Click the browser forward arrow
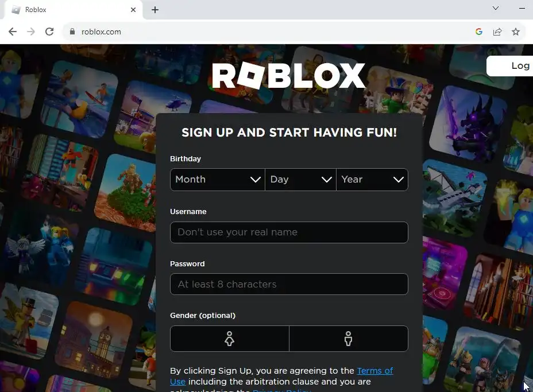Image resolution: width=533 pixels, height=392 pixels. (x=31, y=32)
